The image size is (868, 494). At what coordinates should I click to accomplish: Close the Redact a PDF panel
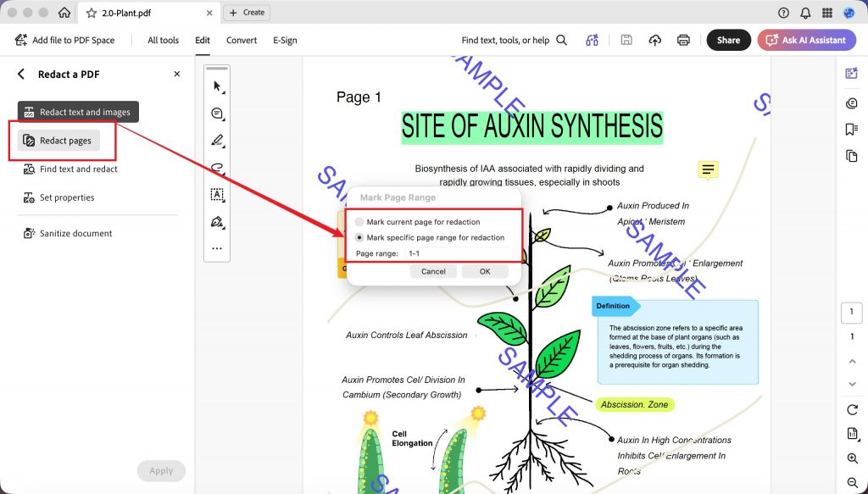click(176, 74)
